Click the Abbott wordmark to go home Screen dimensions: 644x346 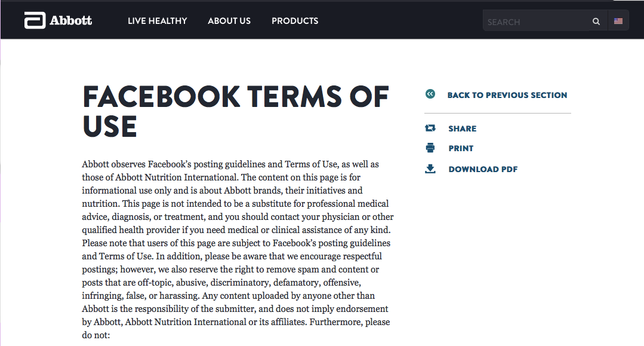click(70, 21)
